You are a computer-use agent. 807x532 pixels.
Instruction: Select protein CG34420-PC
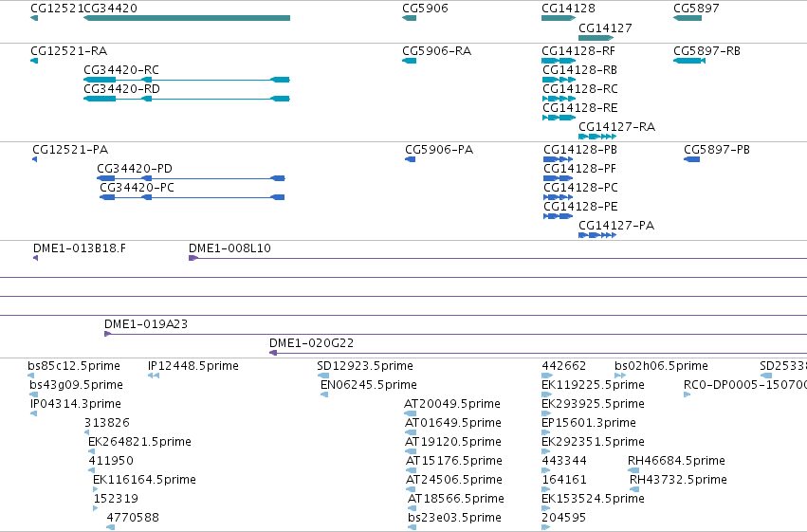click(192, 197)
